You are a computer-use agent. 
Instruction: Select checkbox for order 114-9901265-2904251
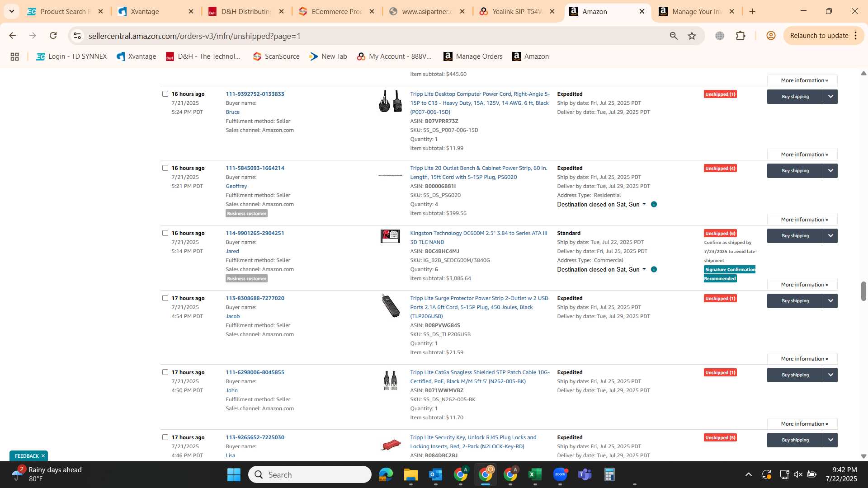point(165,233)
